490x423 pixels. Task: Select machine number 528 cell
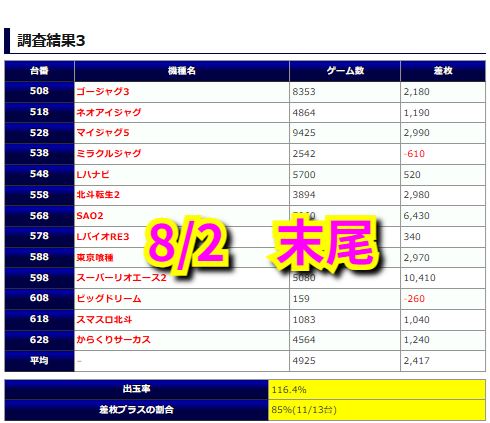tap(39, 133)
